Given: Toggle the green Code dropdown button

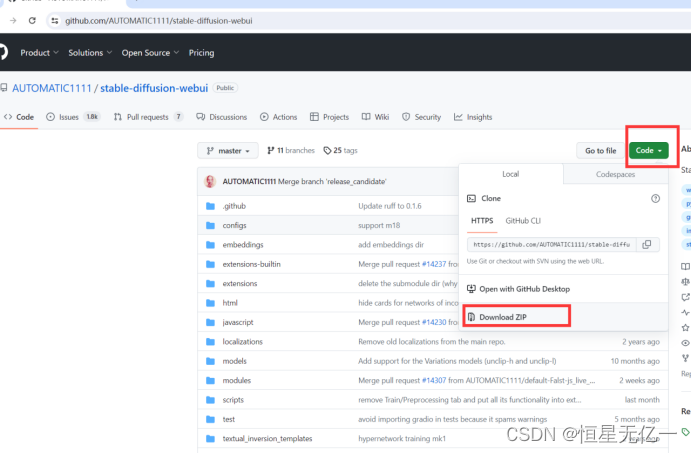Looking at the screenshot, I should coord(649,151).
